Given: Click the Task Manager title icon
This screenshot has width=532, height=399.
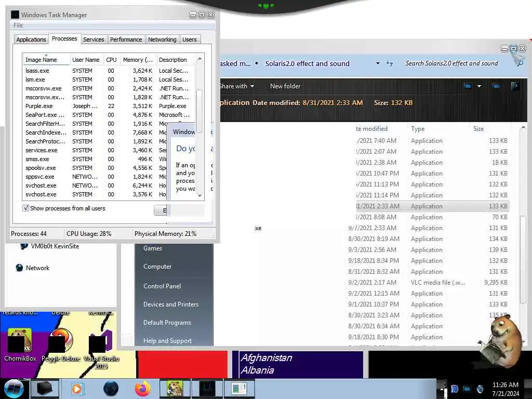Looking at the screenshot, I should pyautogui.click(x=15, y=15).
